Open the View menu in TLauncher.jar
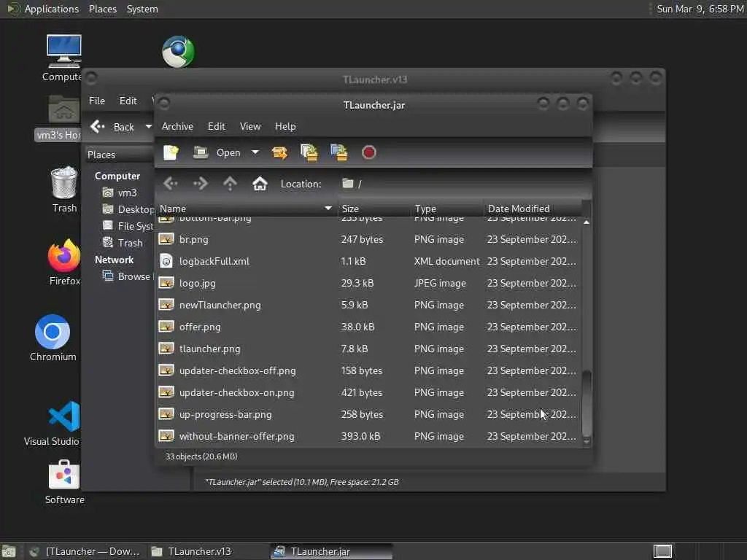This screenshot has width=747, height=560. [x=250, y=126]
